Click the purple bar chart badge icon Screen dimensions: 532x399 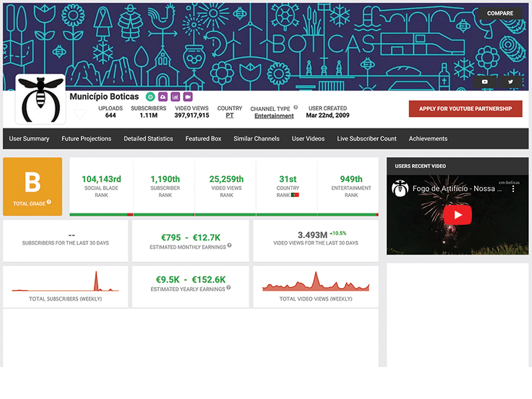(x=176, y=97)
